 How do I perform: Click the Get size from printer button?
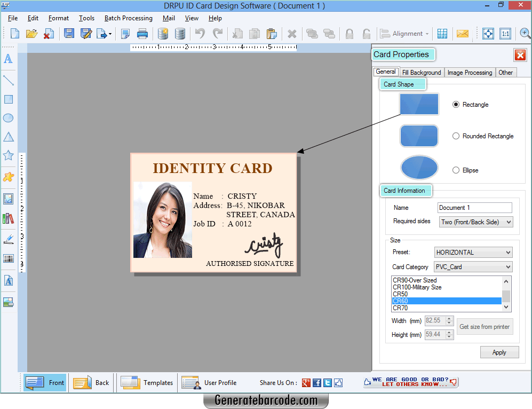tap(485, 326)
